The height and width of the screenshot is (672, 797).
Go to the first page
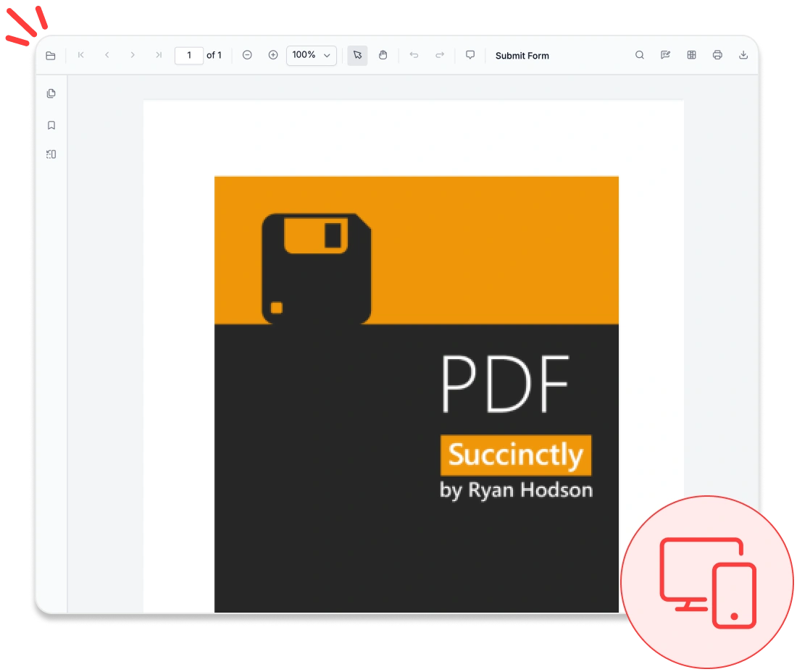[81, 55]
